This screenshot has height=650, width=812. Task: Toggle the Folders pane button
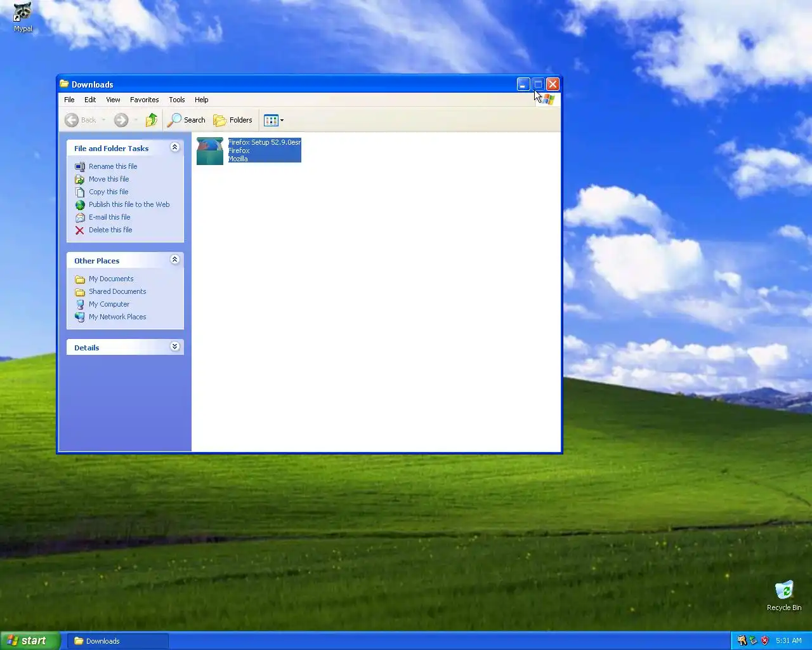(x=233, y=120)
